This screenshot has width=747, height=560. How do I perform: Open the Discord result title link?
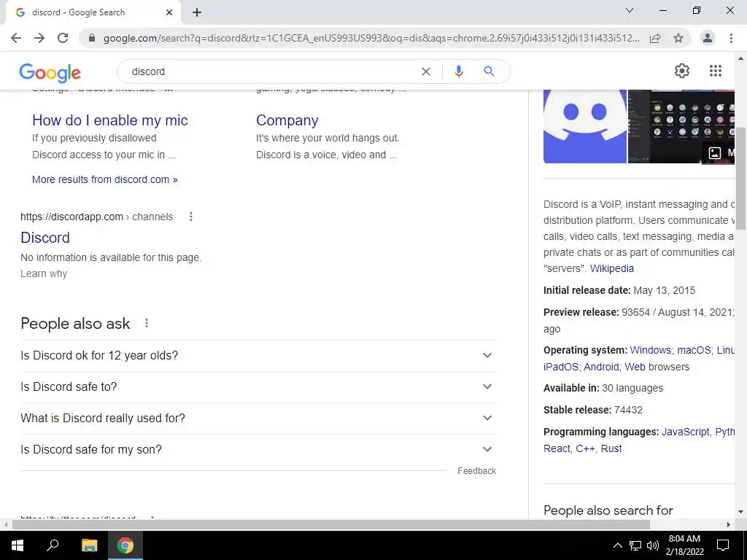point(45,238)
